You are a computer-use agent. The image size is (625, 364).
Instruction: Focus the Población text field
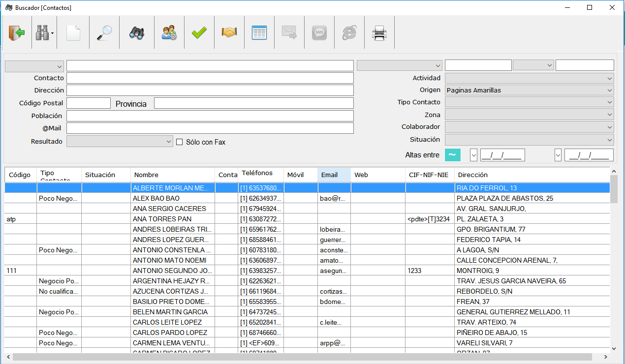click(210, 116)
